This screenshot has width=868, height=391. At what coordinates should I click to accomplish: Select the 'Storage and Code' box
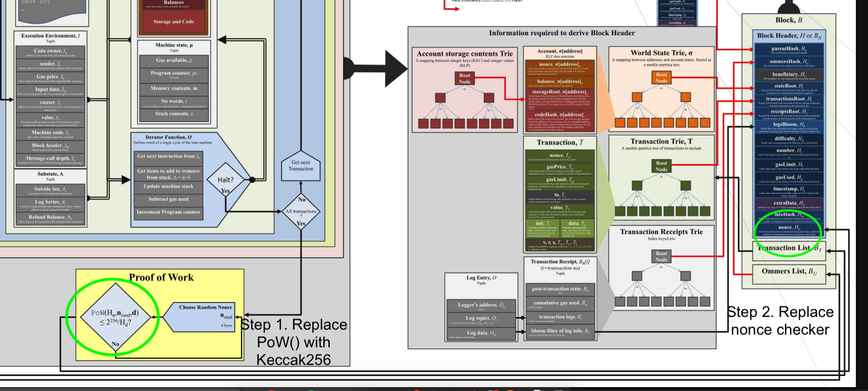click(174, 22)
